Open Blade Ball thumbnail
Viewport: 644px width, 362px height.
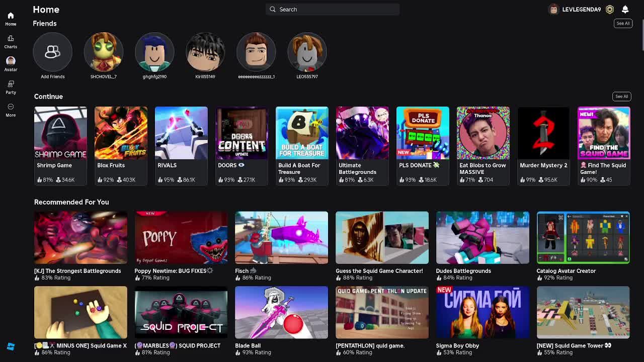tap(281, 312)
